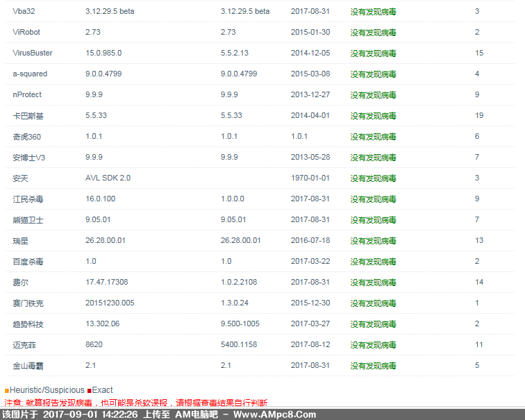Click the date 2015-03-08
Image resolution: width=525 pixels, height=420 pixels.
[x=310, y=74]
